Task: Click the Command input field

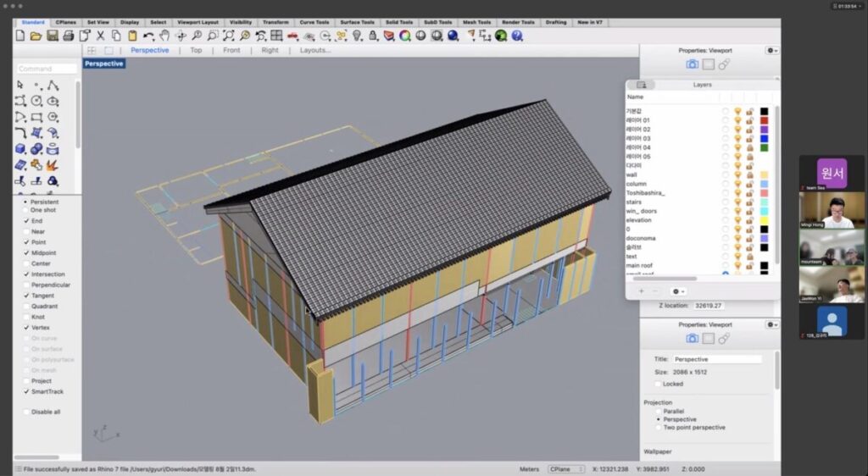Action: [x=47, y=69]
